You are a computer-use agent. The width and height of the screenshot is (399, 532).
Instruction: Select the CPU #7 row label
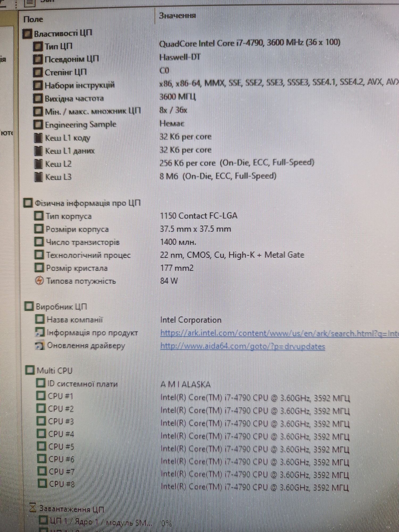[x=62, y=472]
